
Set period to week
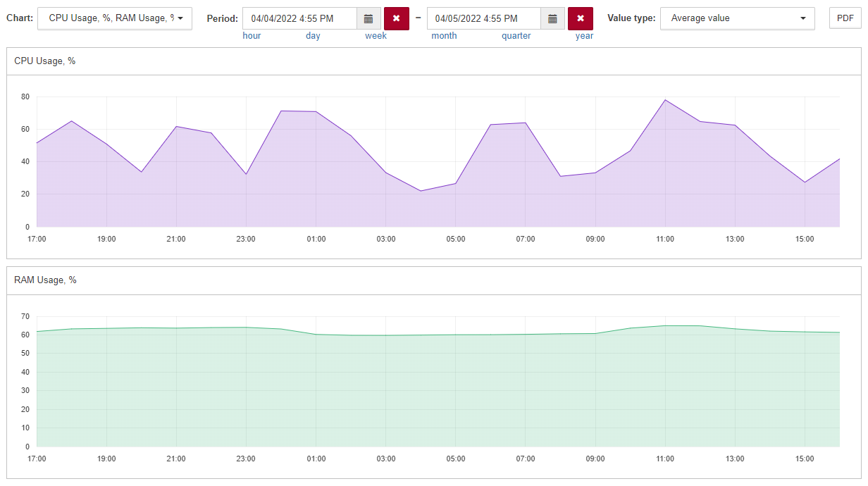tap(376, 36)
